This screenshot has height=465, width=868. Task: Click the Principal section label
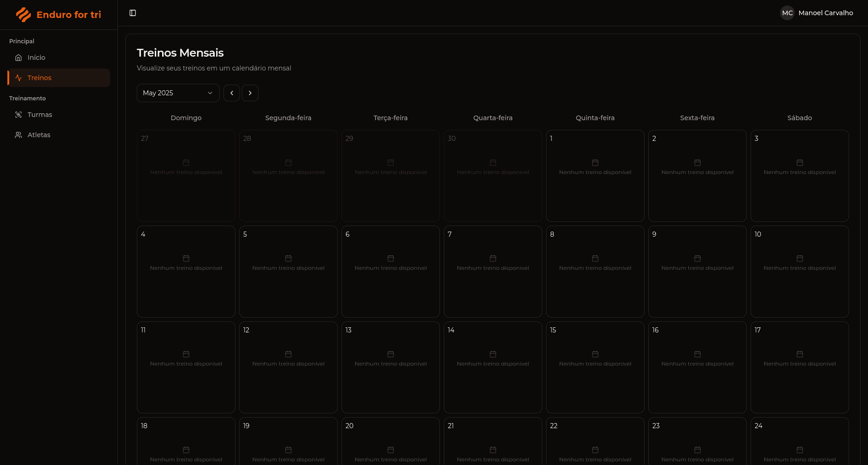pos(22,41)
